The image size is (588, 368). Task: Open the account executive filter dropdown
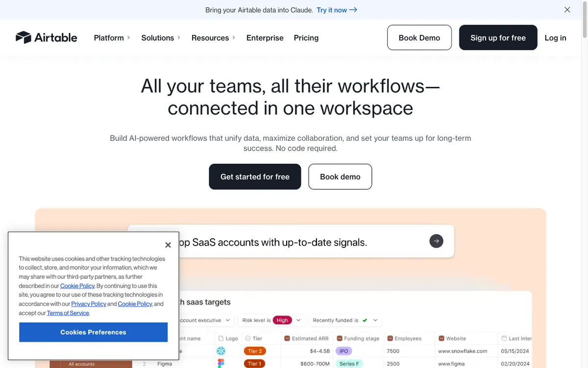(206, 320)
